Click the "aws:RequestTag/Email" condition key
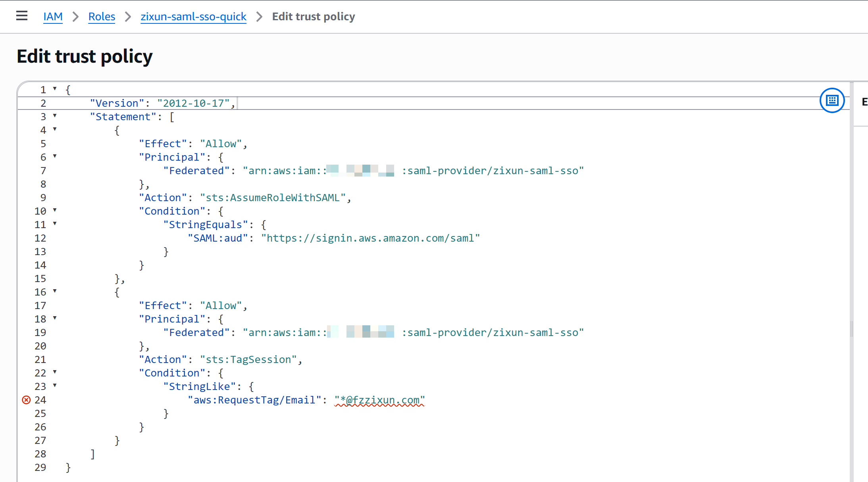868x482 pixels. 254,400
